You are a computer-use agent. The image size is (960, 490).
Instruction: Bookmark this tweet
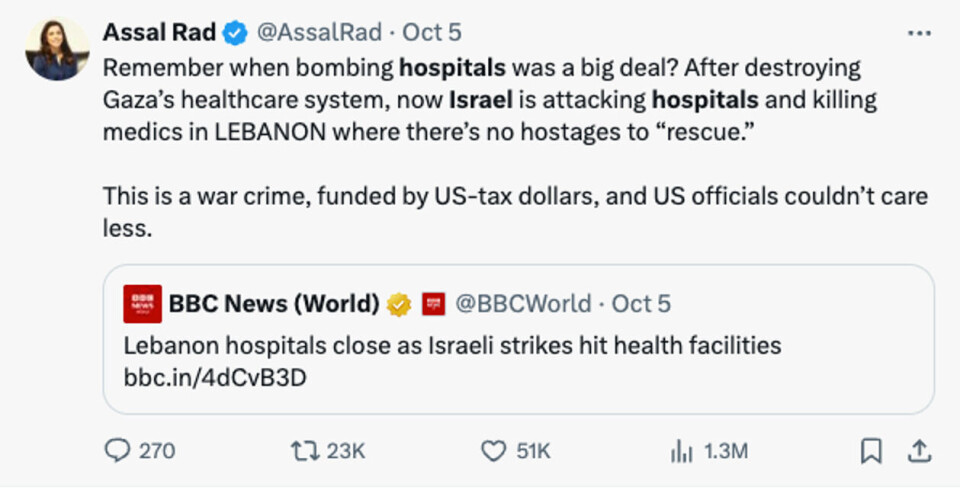[x=871, y=451]
